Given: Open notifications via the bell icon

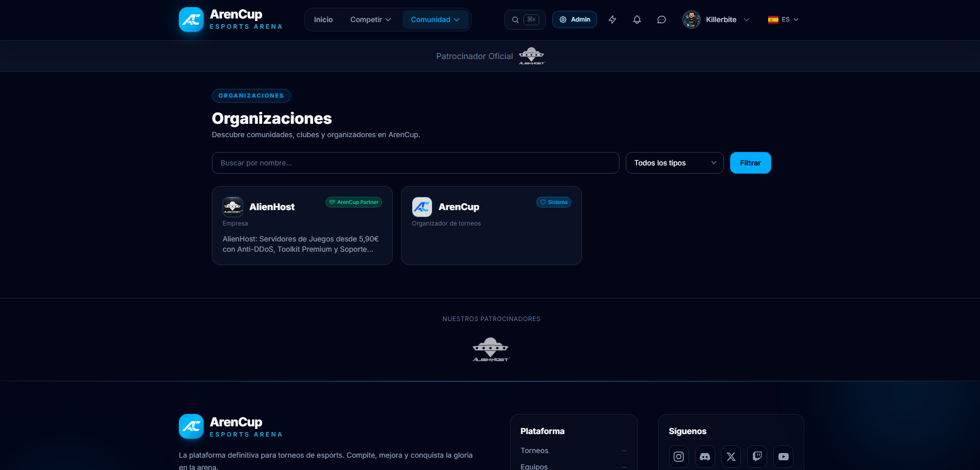Looking at the screenshot, I should pyautogui.click(x=637, y=20).
